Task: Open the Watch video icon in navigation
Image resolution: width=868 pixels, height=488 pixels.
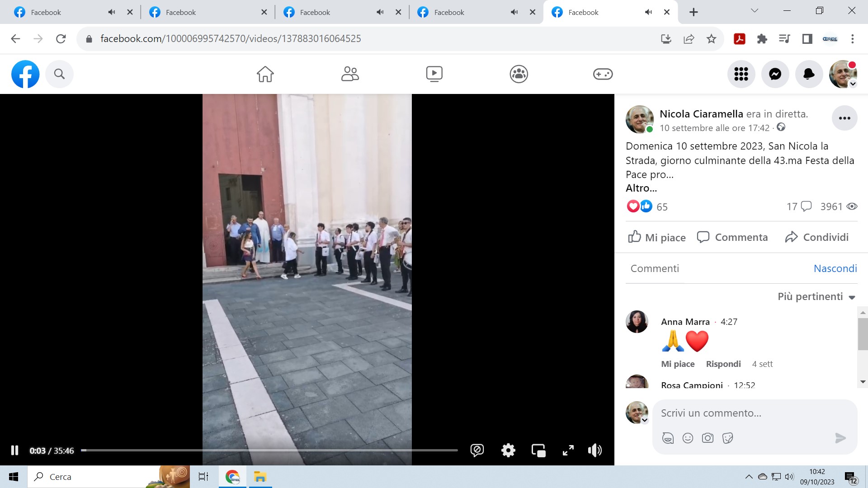Action: (x=434, y=74)
